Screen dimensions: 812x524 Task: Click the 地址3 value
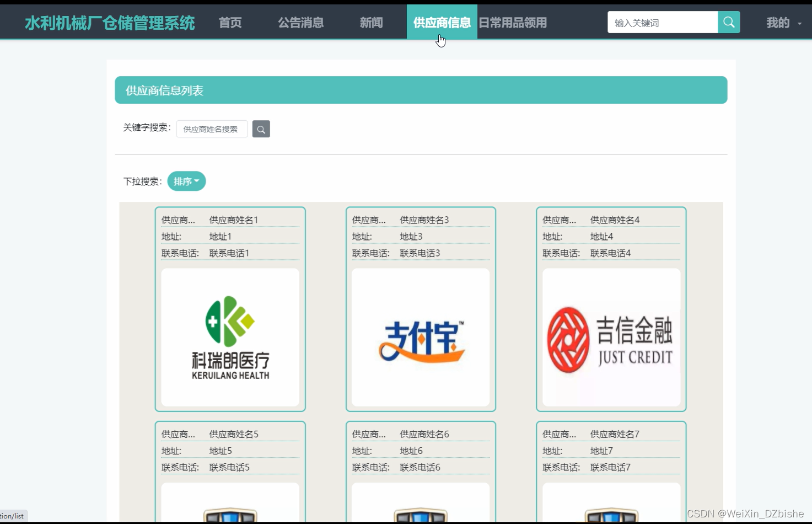411,237
